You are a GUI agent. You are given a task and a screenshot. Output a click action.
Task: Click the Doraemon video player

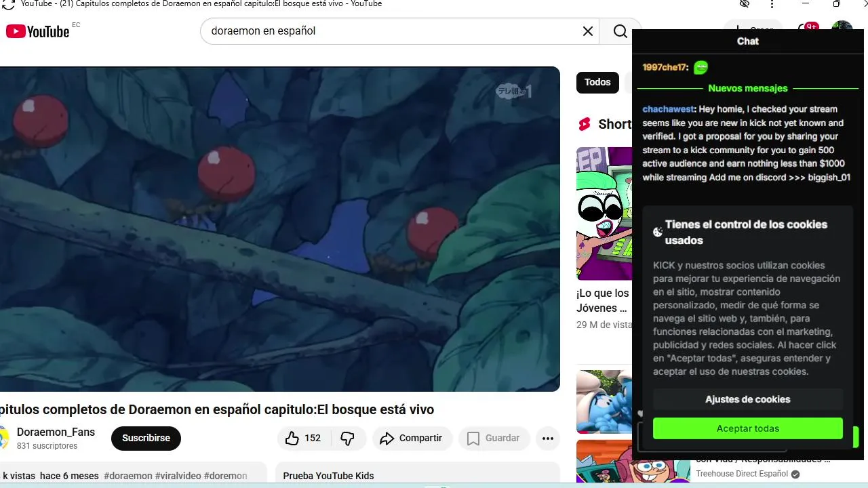coord(279,229)
